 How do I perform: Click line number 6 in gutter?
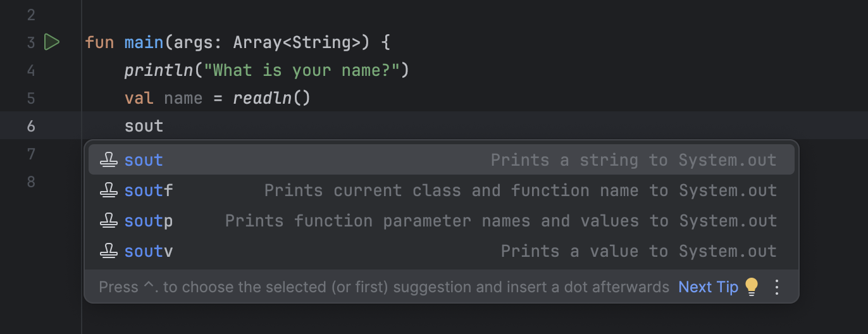click(x=31, y=127)
